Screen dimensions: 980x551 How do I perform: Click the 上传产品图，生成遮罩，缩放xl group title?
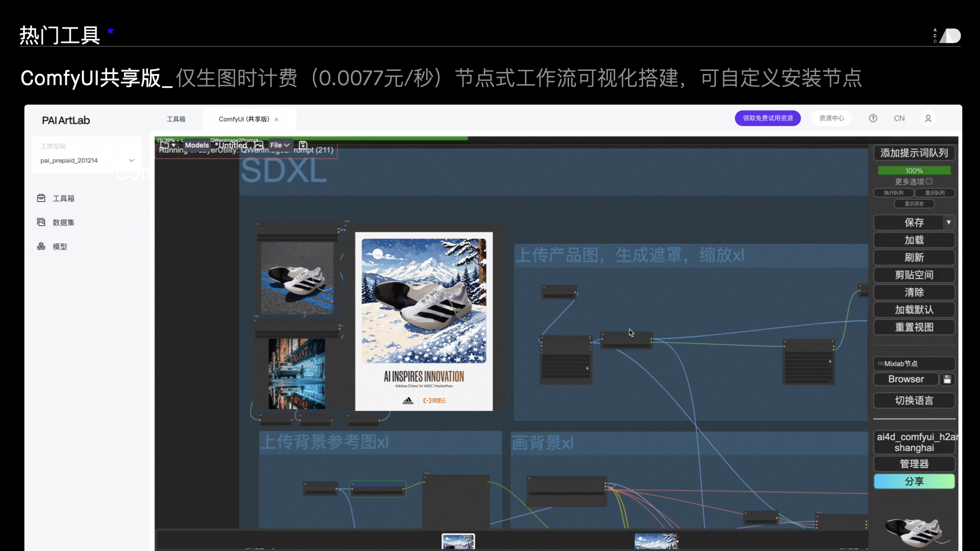[630, 255]
